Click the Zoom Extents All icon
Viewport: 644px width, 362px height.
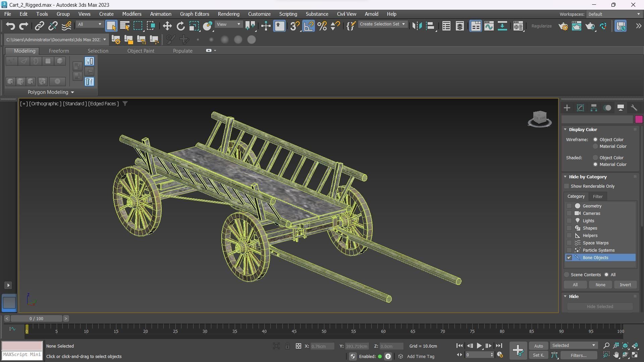coord(635,346)
